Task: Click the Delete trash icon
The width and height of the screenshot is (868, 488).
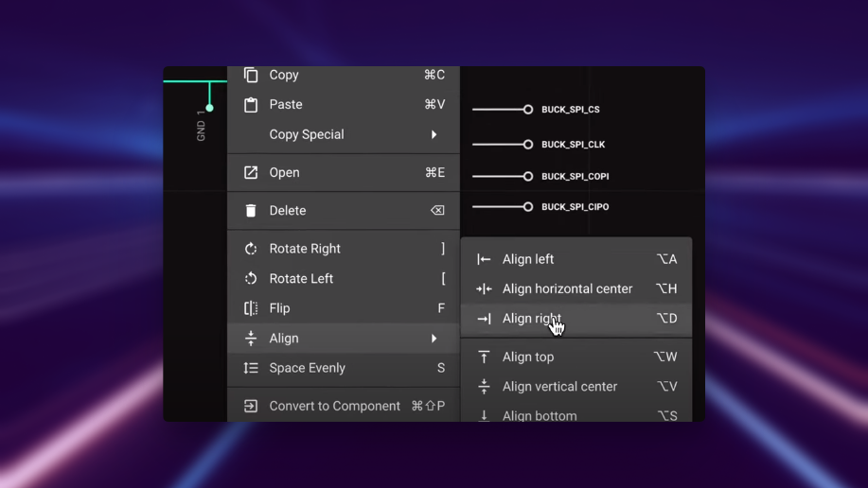Action: 251,211
